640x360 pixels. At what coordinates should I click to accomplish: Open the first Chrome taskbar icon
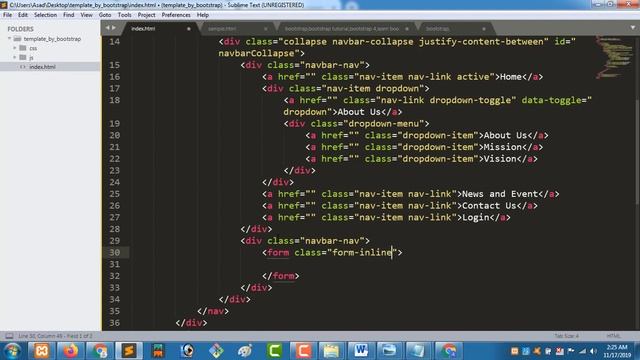(x=99, y=351)
